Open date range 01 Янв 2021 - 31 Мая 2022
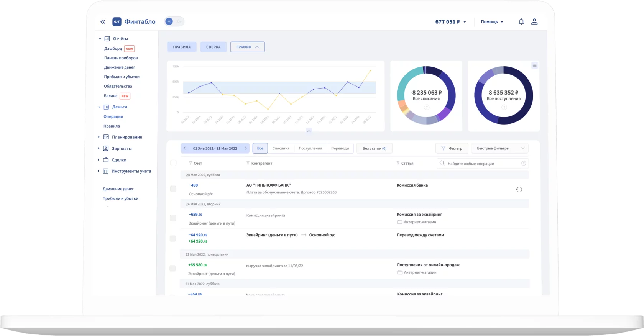Image resolution: width=644 pixels, height=336 pixels. point(215,148)
